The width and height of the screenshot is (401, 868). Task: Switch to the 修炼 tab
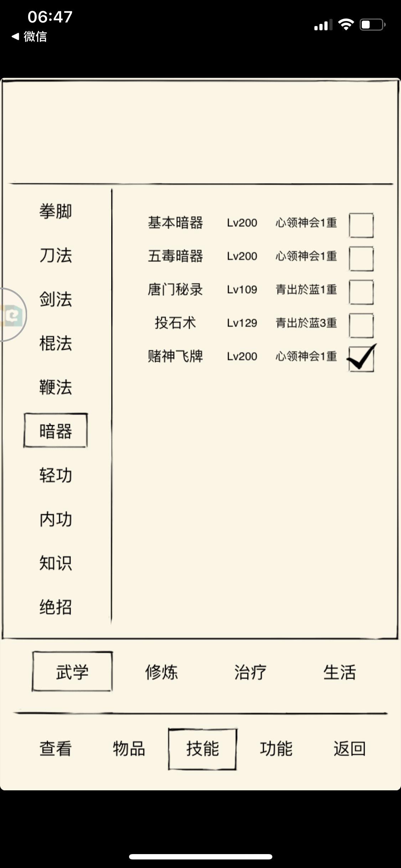pyautogui.click(x=161, y=672)
